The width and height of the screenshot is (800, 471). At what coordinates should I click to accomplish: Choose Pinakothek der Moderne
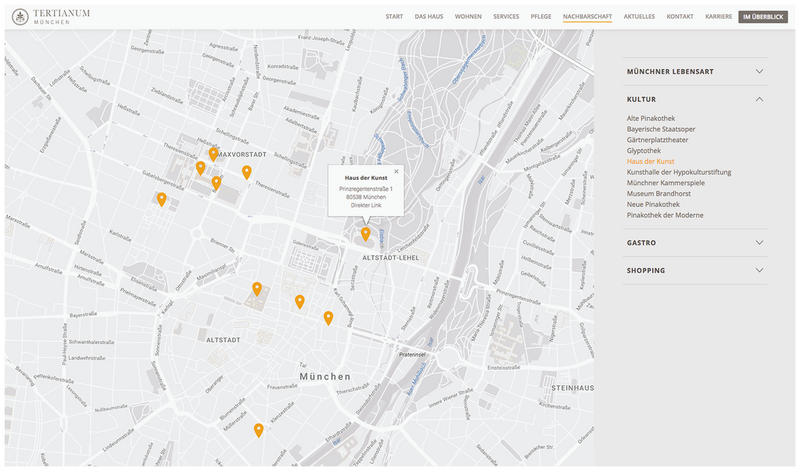[x=665, y=215]
